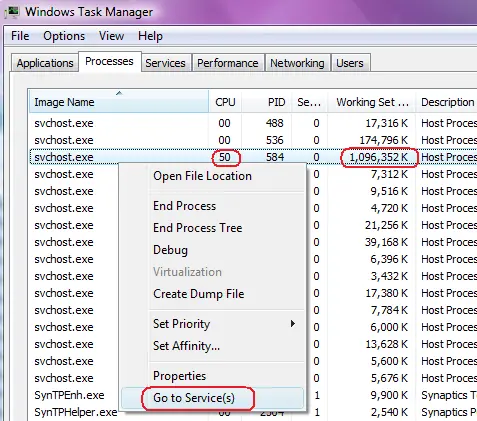Switch to the Users tab
Screen dimensions: 477x421
pos(350,63)
